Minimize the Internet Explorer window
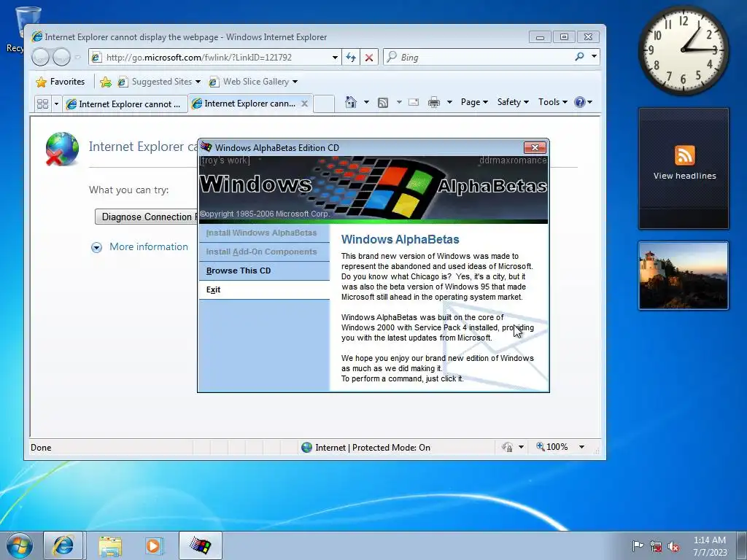Image resolution: width=747 pixels, height=560 pixels. [540, 37]
